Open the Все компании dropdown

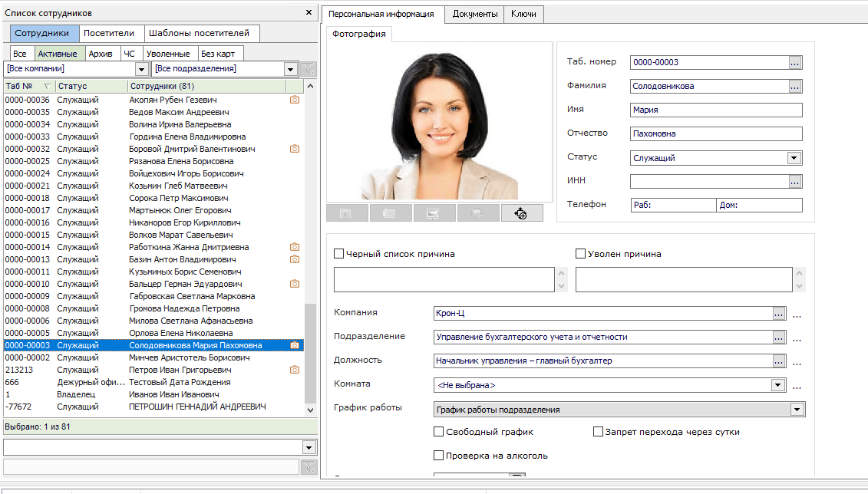141,69
